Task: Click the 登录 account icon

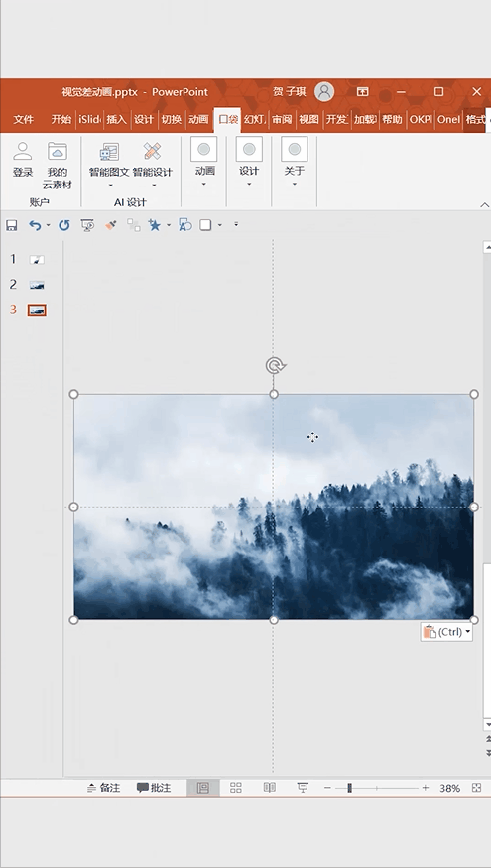Action: [23, 151]
